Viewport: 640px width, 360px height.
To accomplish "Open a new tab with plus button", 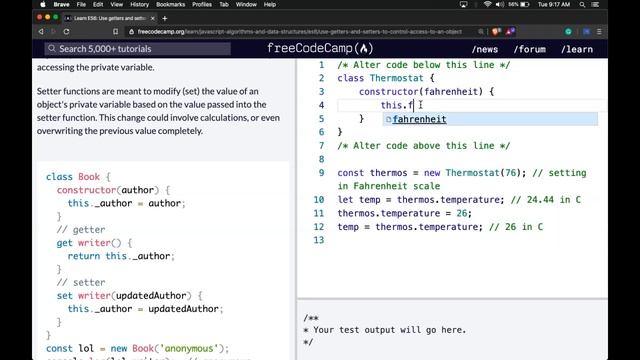I will (x=165, y=18).
